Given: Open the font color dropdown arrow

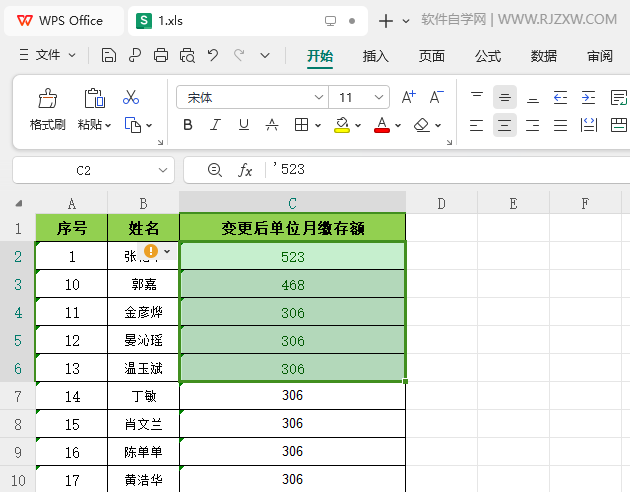Looking at the screenshot, I should pos(398,125).
